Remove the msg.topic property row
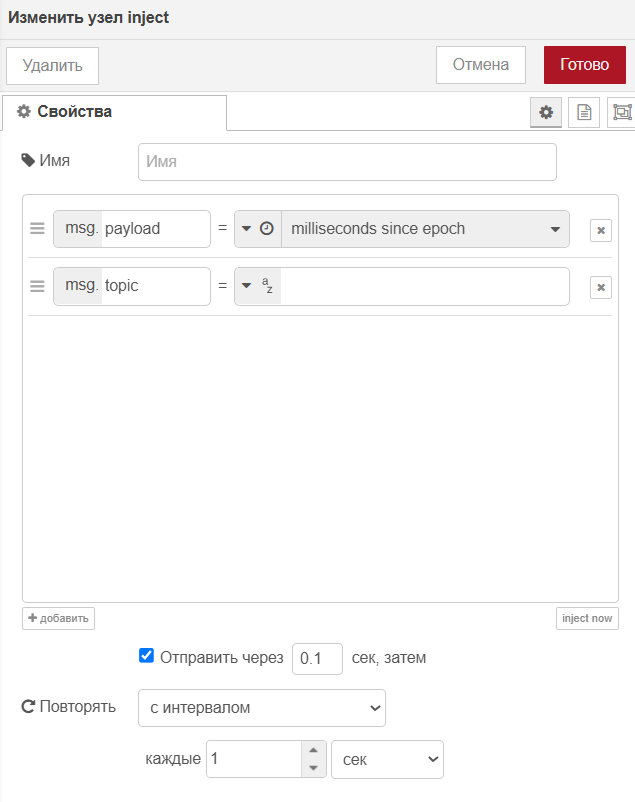Viewport: 635px width, 802px height. coord(601,287)
